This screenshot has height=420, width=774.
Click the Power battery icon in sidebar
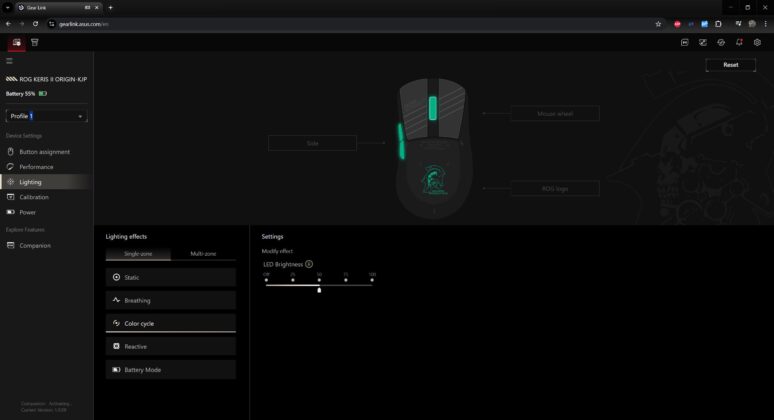click(x=10, y=212)
